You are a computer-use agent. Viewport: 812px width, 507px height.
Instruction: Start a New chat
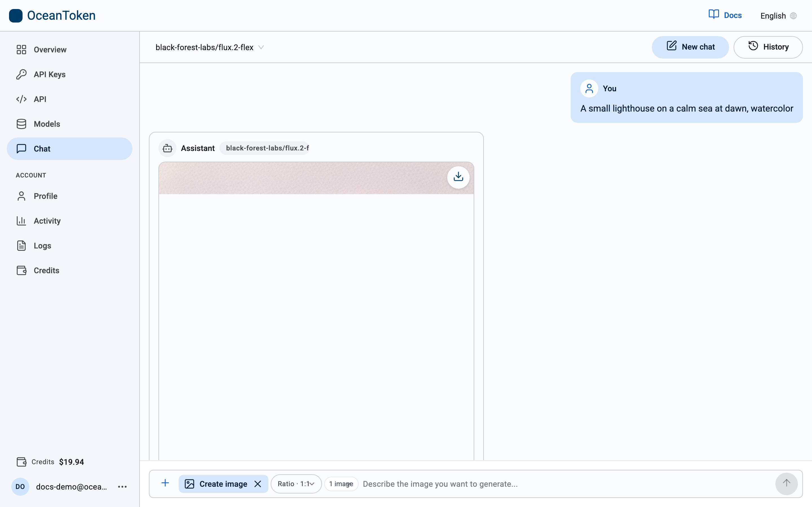pyautogui.click(x=690, y=47)
